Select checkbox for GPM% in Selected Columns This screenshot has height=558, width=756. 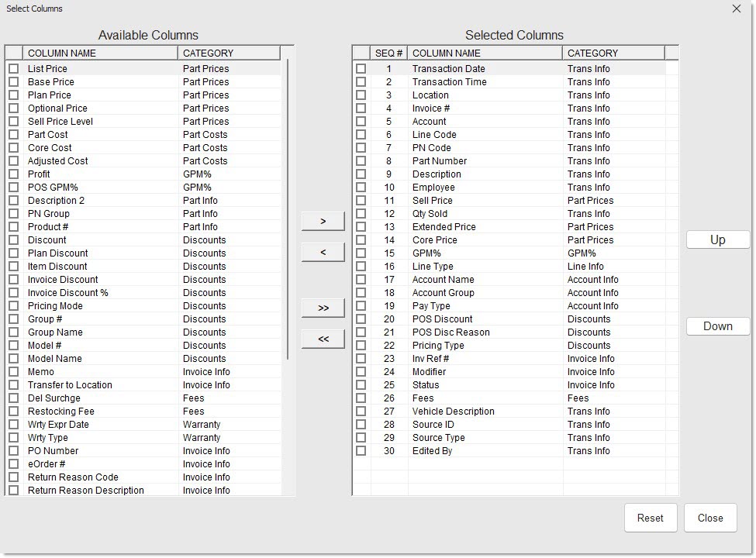point(361,253)
